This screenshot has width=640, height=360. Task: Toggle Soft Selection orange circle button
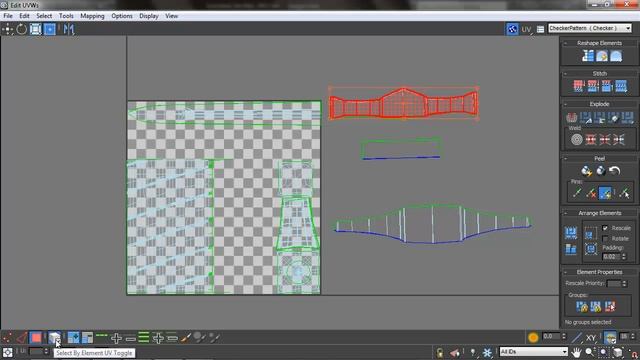click(x=533, y=338)
